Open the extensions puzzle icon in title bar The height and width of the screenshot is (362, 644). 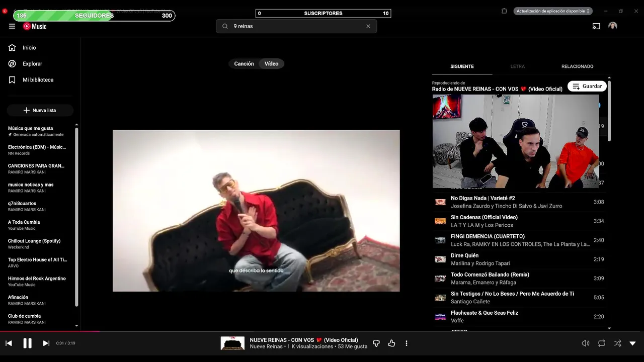pos(504,11)
